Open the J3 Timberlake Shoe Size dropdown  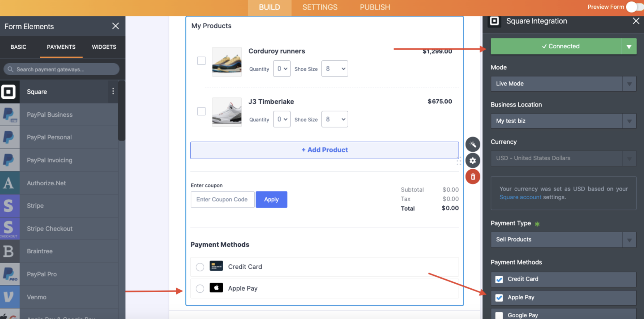[x=335, y=119]
